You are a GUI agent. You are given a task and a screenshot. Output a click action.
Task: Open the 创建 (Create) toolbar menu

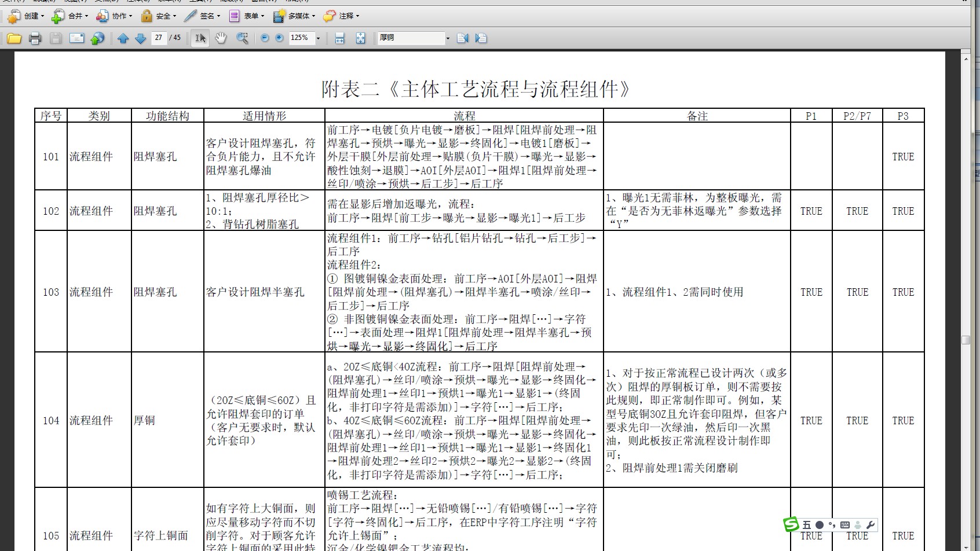point(25,16)
